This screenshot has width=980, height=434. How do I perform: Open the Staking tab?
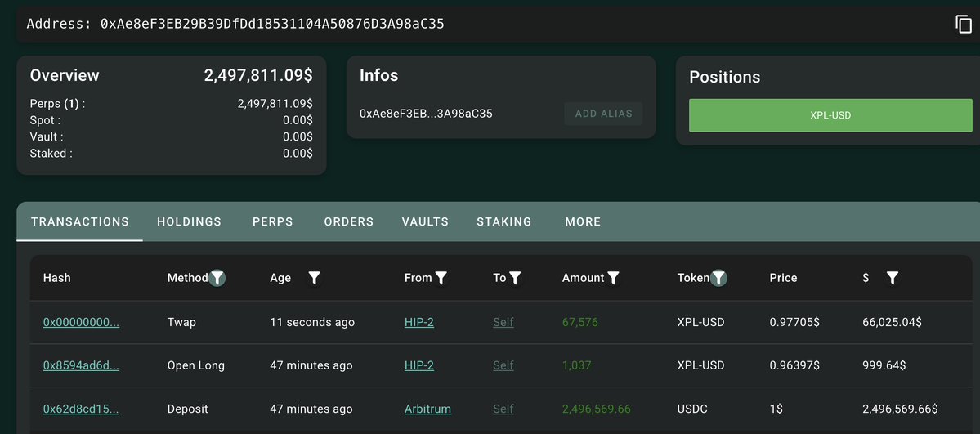[x=503, y=221]
